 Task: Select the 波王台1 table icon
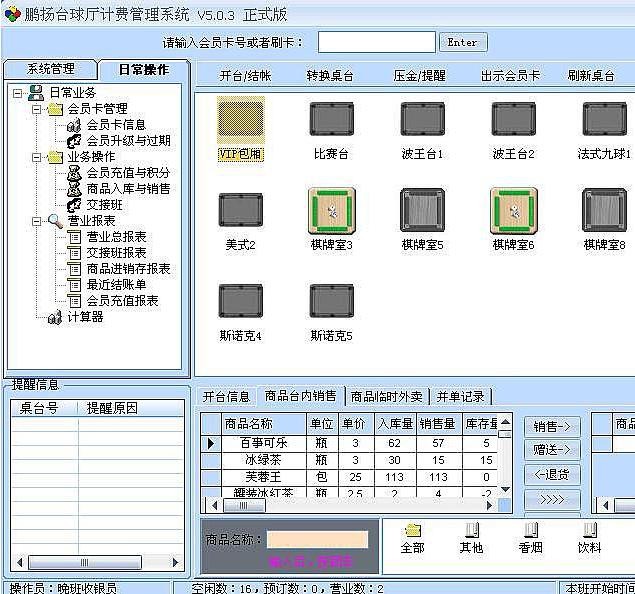pos(421,122)
